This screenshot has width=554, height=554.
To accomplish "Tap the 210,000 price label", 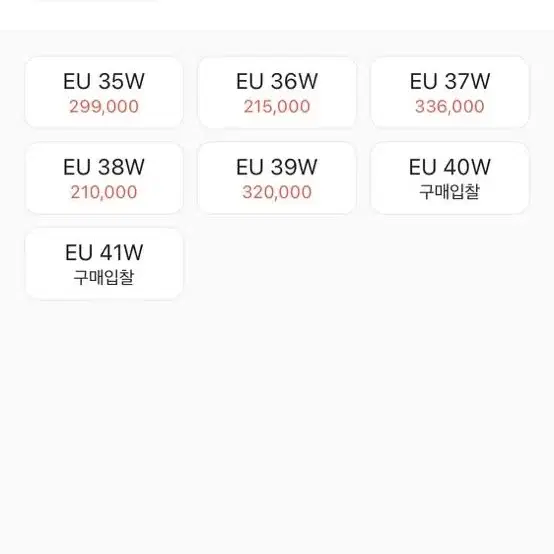I will [104, 192].
